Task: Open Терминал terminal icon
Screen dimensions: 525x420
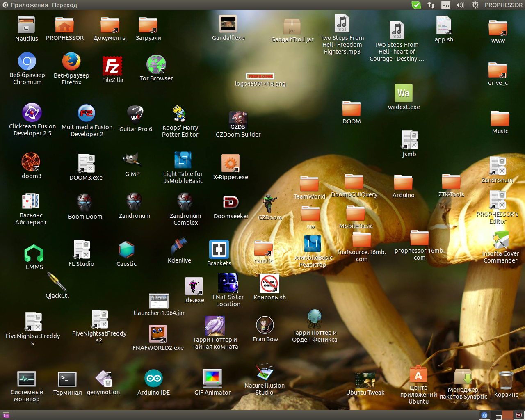Action: tap(67, 379)
